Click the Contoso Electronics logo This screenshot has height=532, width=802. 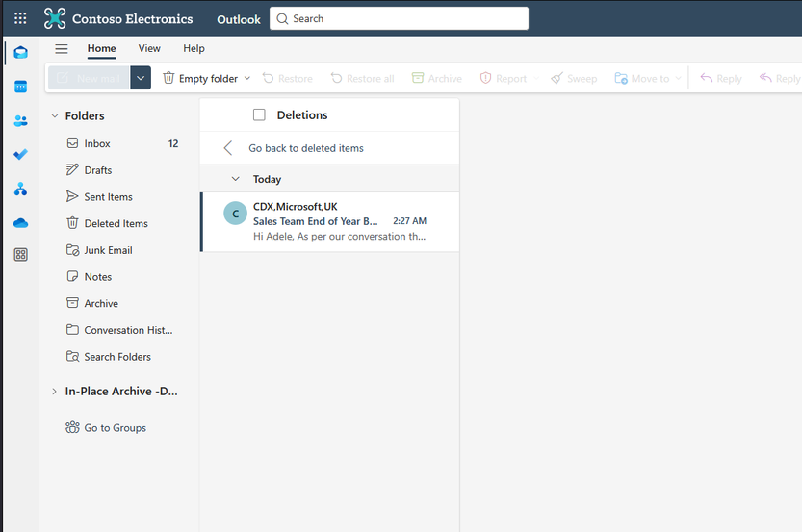[x=55, y=19]
